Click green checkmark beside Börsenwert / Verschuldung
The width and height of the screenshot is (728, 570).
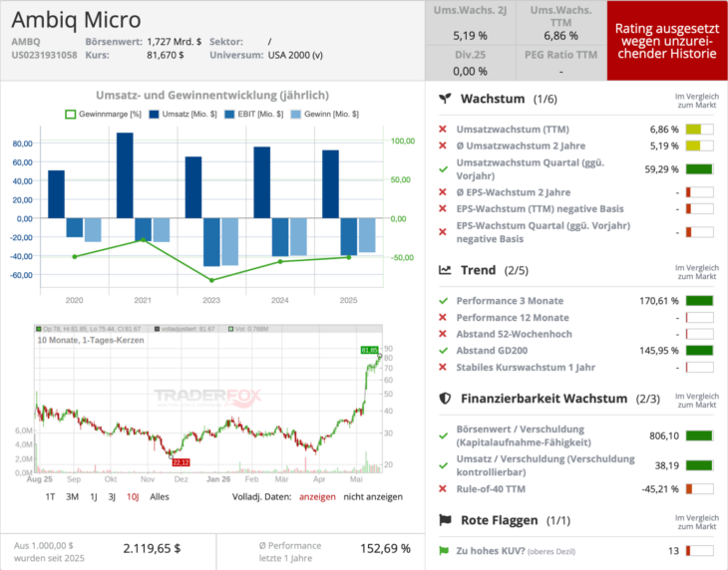pos(443,435)
